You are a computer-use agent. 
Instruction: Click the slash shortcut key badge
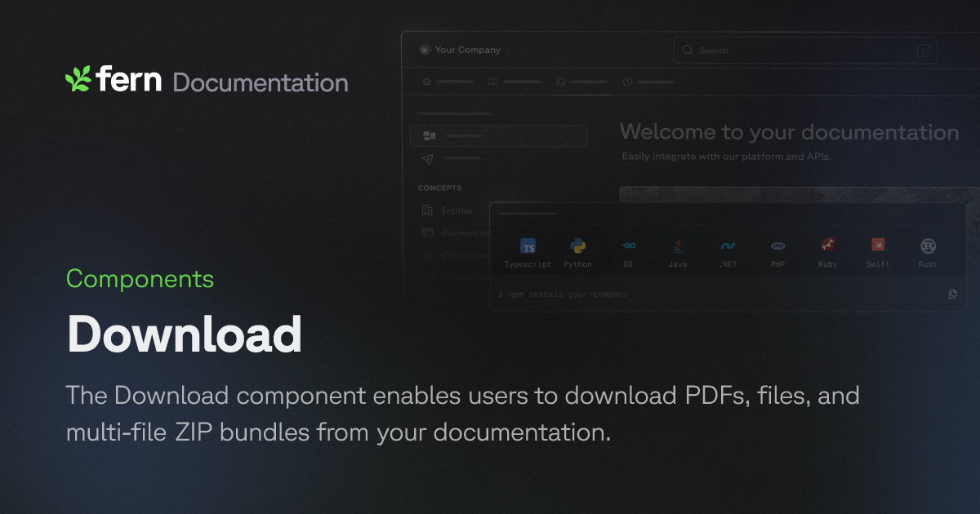click(x=924, y=51)
